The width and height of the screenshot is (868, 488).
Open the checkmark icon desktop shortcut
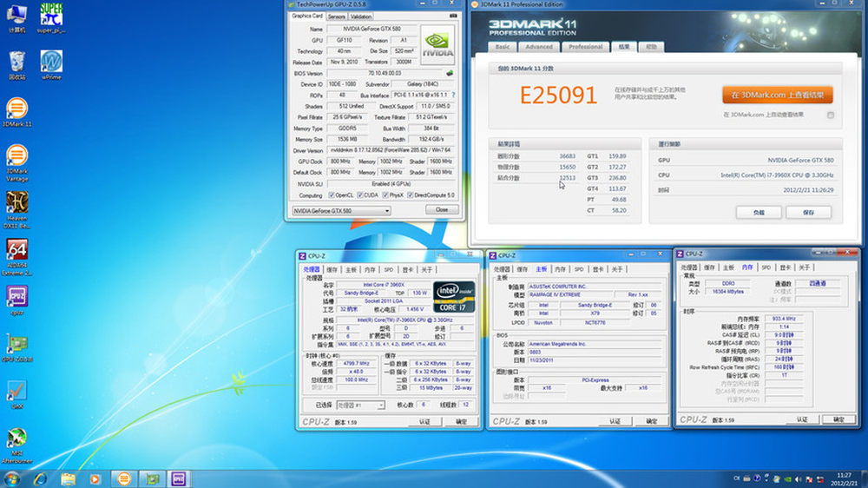click(16, 394)
